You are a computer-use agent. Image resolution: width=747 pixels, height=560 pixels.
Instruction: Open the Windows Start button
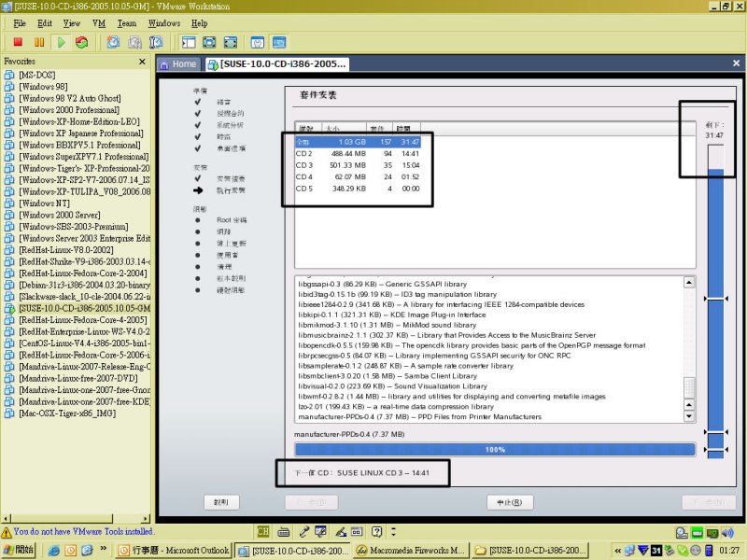[19, 550]
